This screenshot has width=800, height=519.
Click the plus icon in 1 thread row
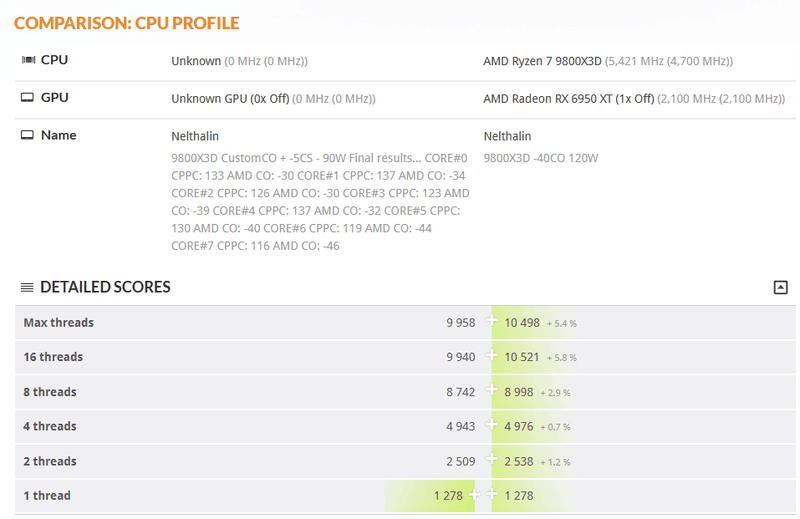click(475, 495)
